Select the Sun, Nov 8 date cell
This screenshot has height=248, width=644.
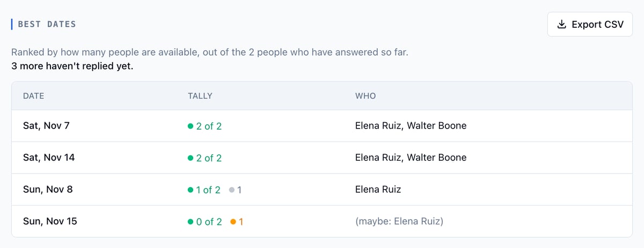pos(48,190)
